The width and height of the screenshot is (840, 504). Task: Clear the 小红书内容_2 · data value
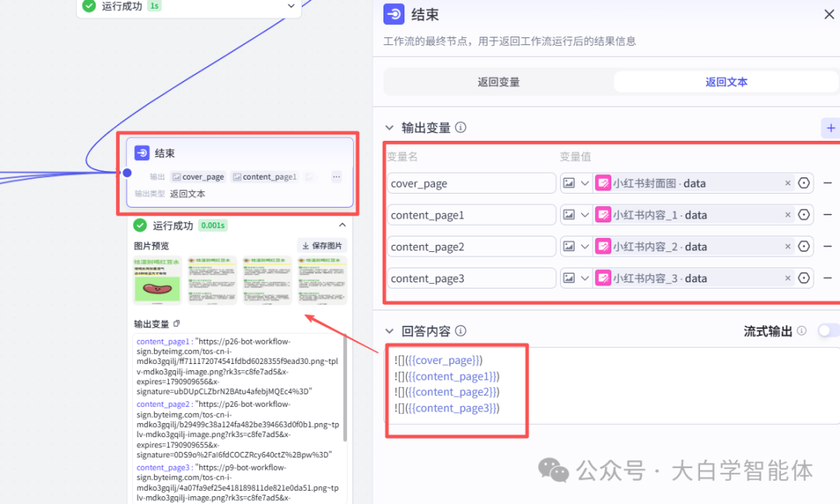tap(787, 247)
